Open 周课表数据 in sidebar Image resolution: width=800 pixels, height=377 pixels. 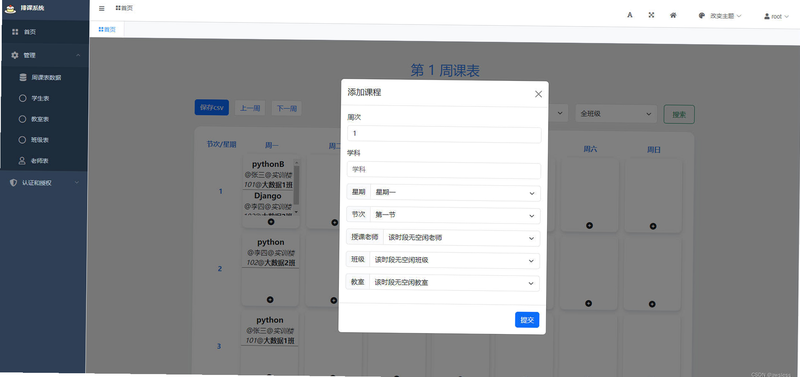44,78
